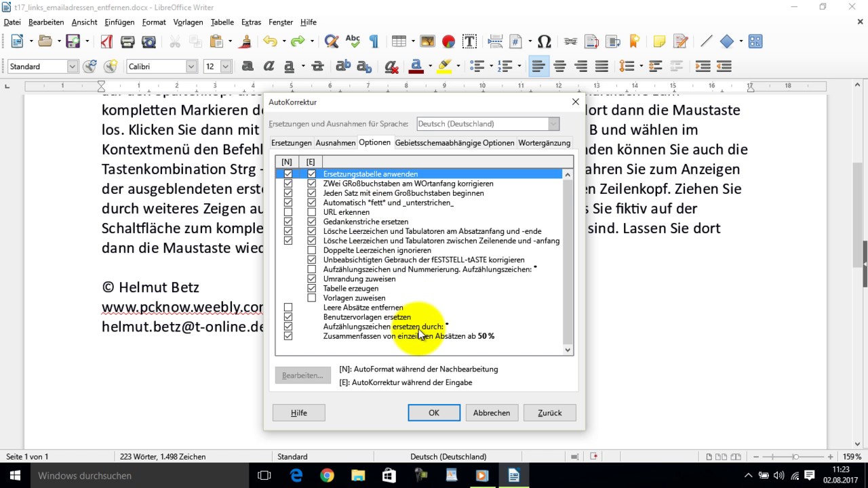Expand the font color dropdown arrow
This screenshot has height=488, width=868.
click(430, 66)
